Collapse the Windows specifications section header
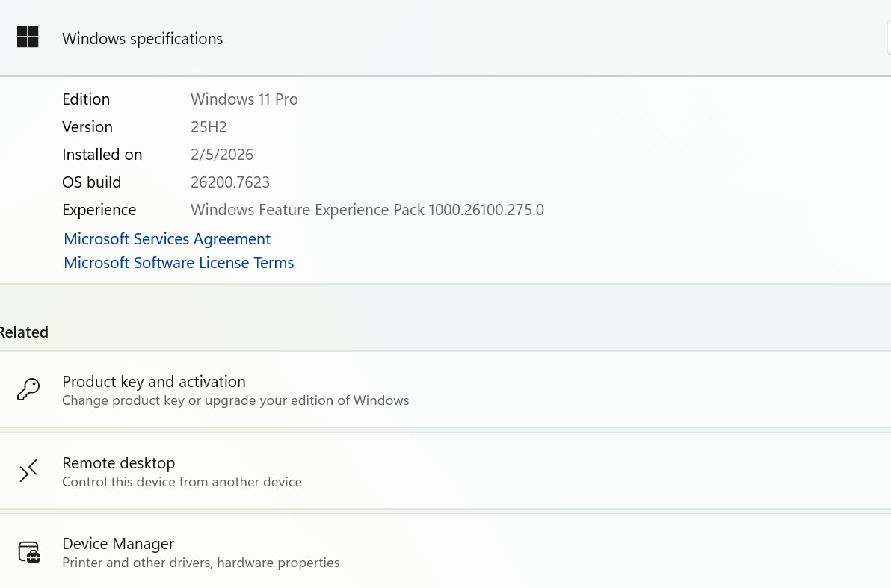The image size is (891, 588). (x=445, y=38)
